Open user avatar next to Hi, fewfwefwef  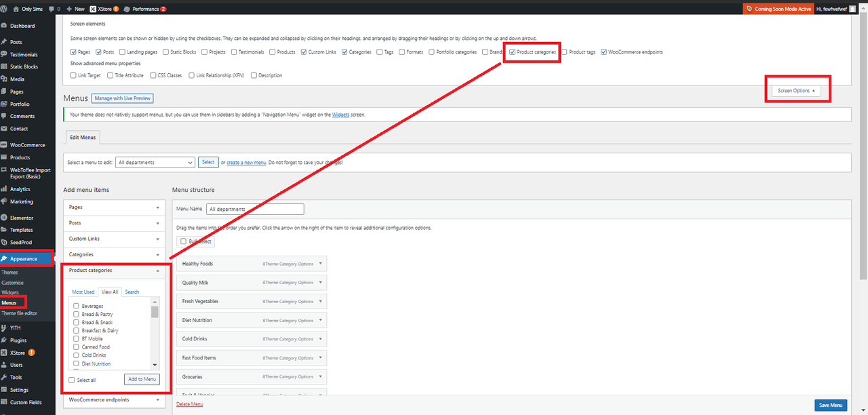pos(852,9)
